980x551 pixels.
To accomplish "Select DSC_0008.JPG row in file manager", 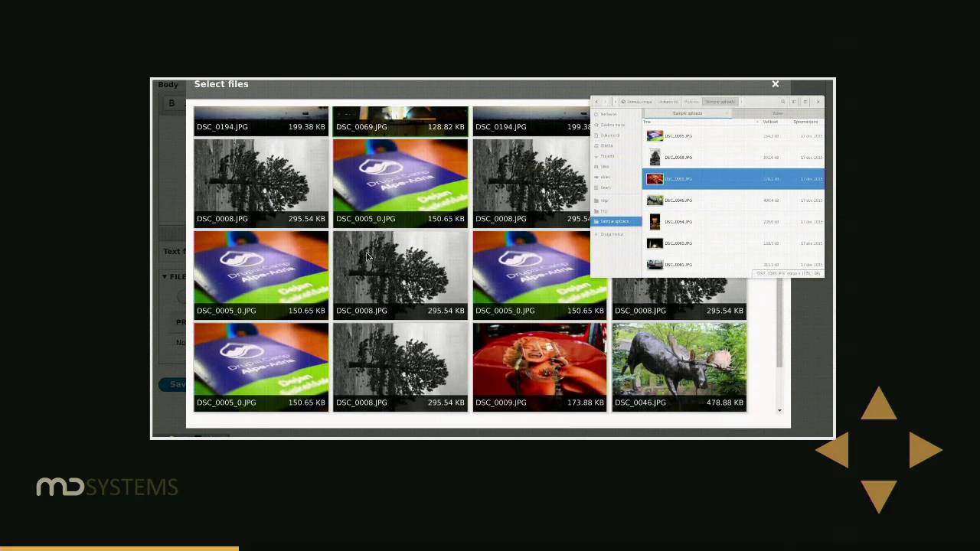I will (x=733, y=158).
